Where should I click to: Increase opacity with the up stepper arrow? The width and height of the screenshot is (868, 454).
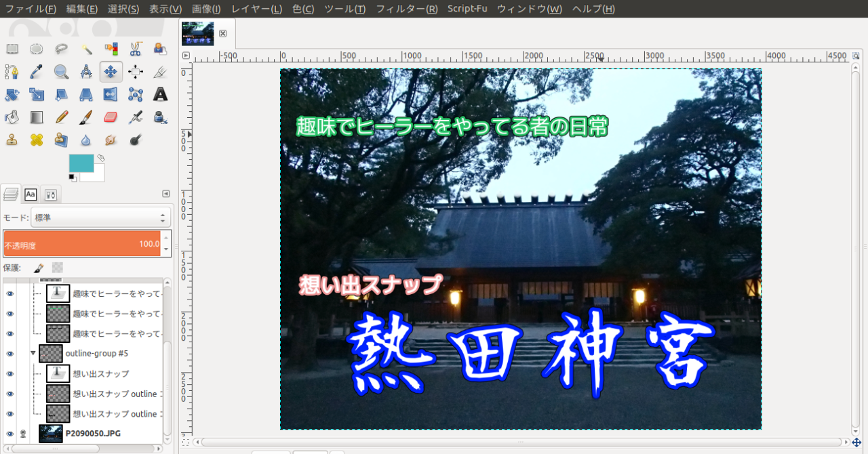(x=167, y=239)
